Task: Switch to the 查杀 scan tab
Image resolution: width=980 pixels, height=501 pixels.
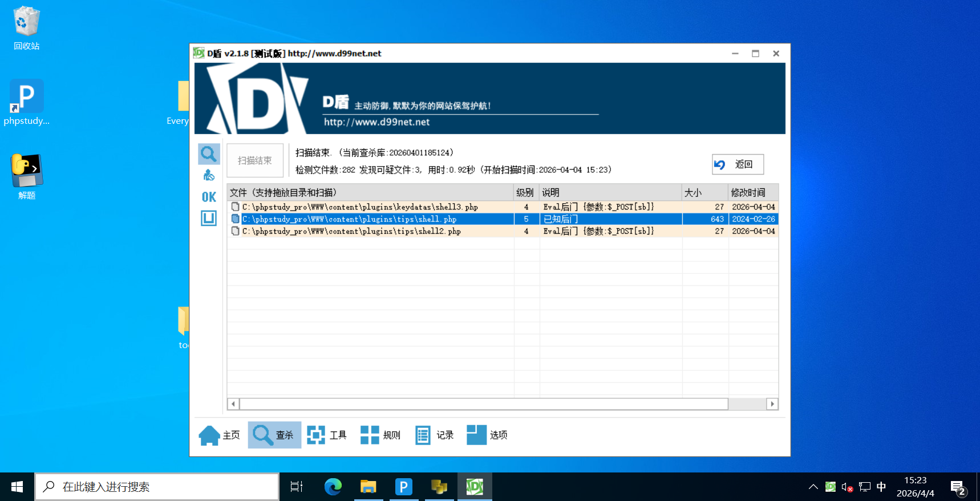Action: pos(274,435)
